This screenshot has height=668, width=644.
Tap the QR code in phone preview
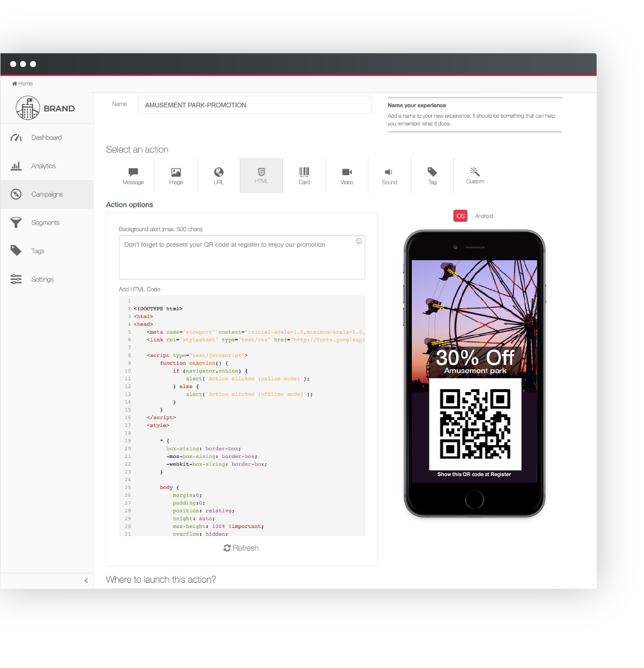click(x=475, y=424)
